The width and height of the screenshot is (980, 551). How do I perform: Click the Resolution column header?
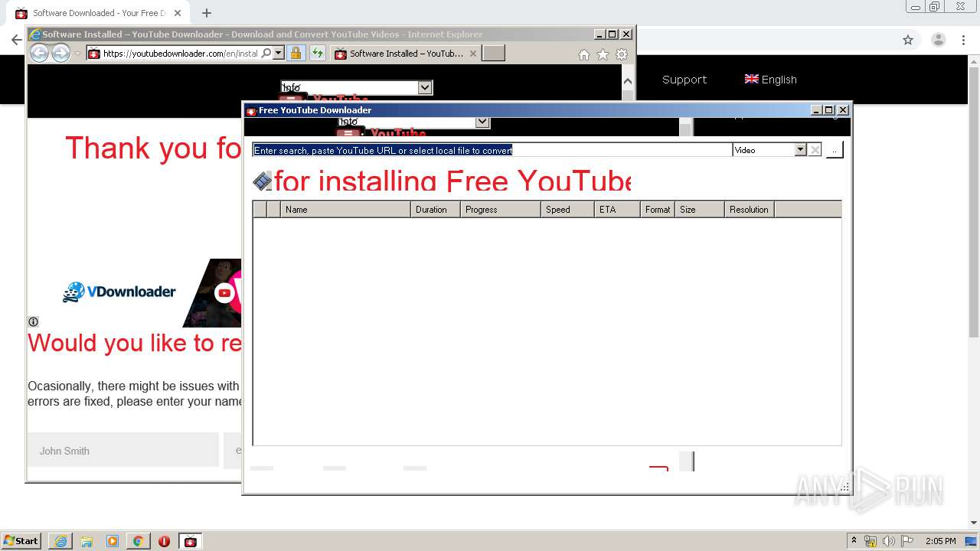click(750, 210)
